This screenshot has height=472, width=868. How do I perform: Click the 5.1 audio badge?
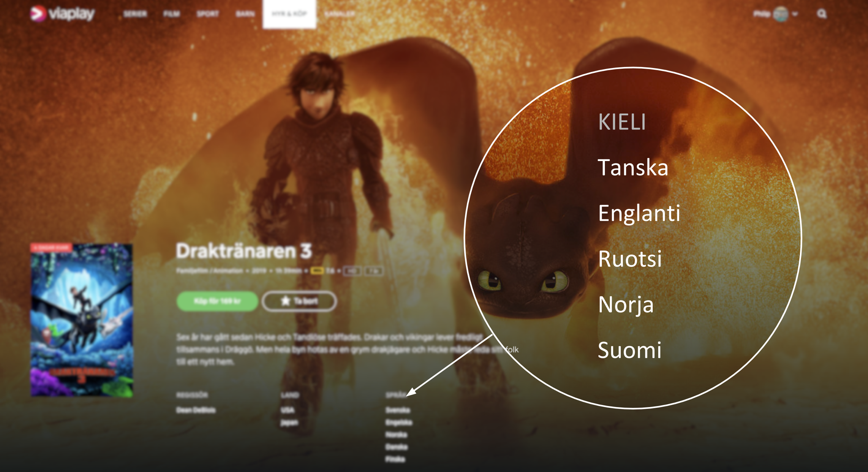pyautogui.click(x=374, y=271)
